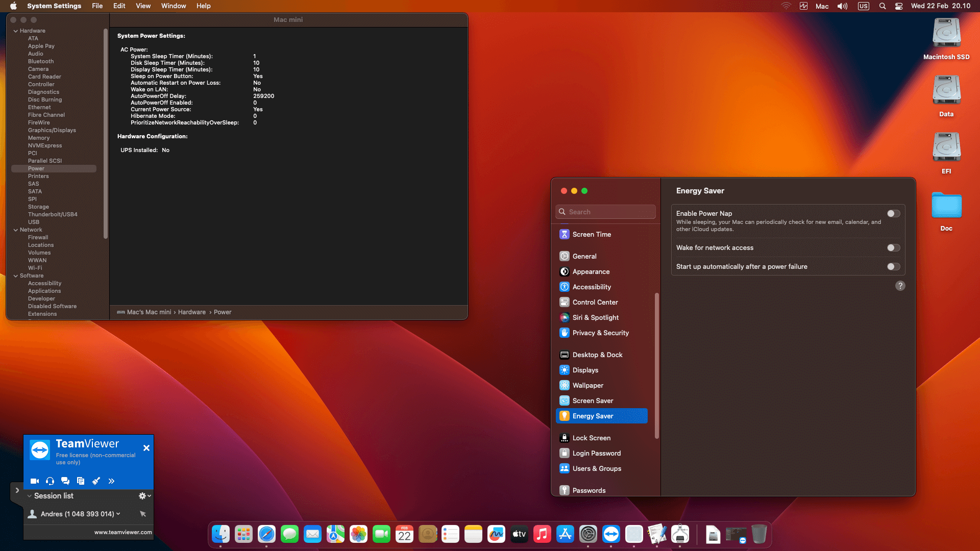Click the System Settings sidebar scrollbar
The width and height of the screenshot is (980, 551).
coord(657,366)
